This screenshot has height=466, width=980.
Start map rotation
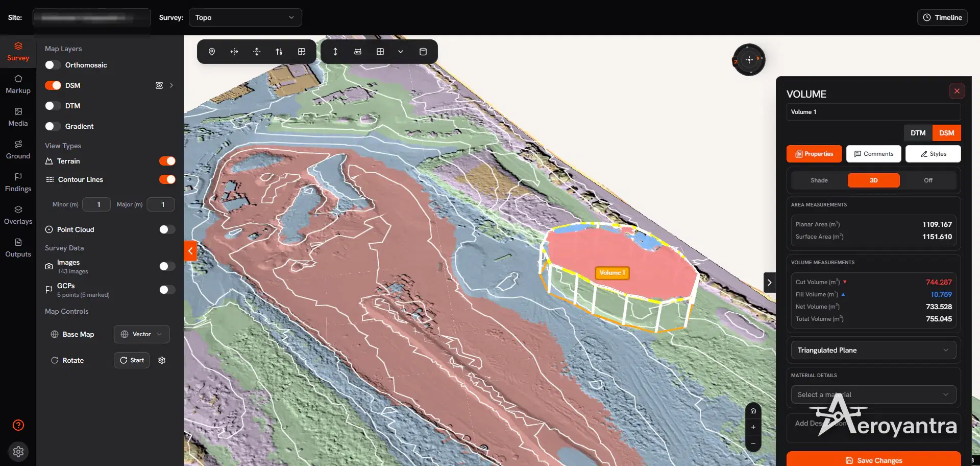tap(132, 360)
